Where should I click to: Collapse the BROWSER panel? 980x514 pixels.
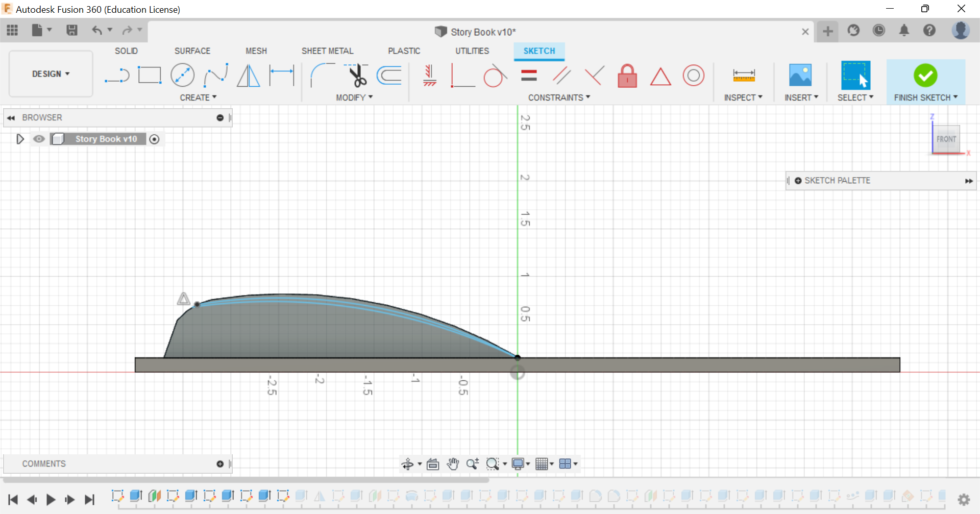(11, 118)
